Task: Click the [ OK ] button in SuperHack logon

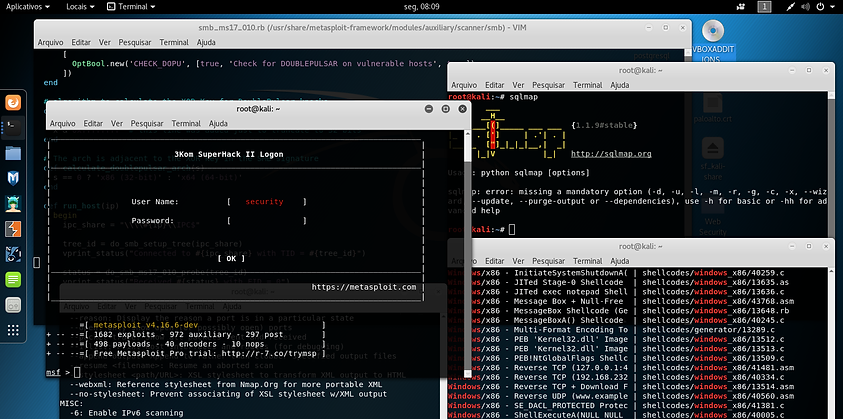Action: (x=231, y=258)
